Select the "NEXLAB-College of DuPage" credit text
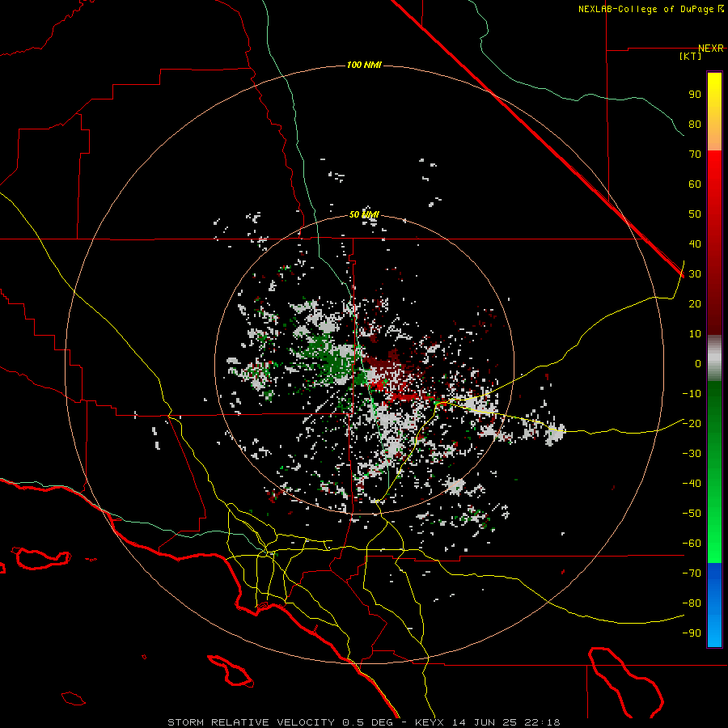The width and height of the screenshot is (728, 728). click(647, 9)
